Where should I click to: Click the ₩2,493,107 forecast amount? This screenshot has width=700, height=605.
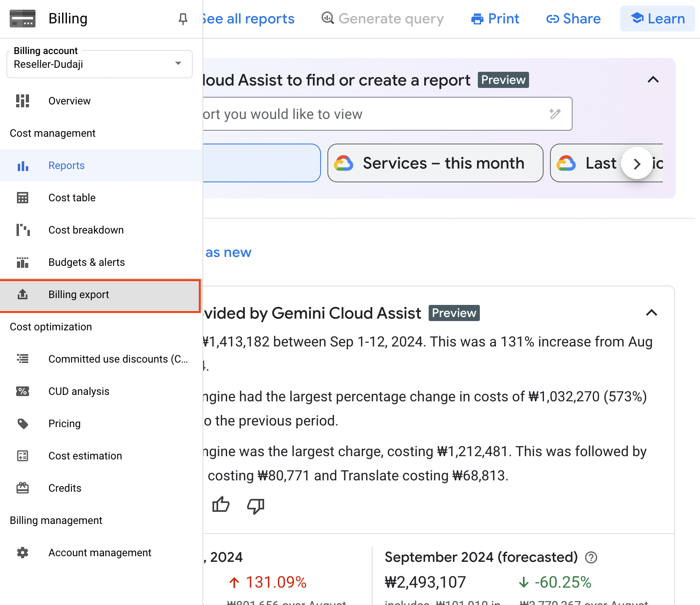[425, 582]
